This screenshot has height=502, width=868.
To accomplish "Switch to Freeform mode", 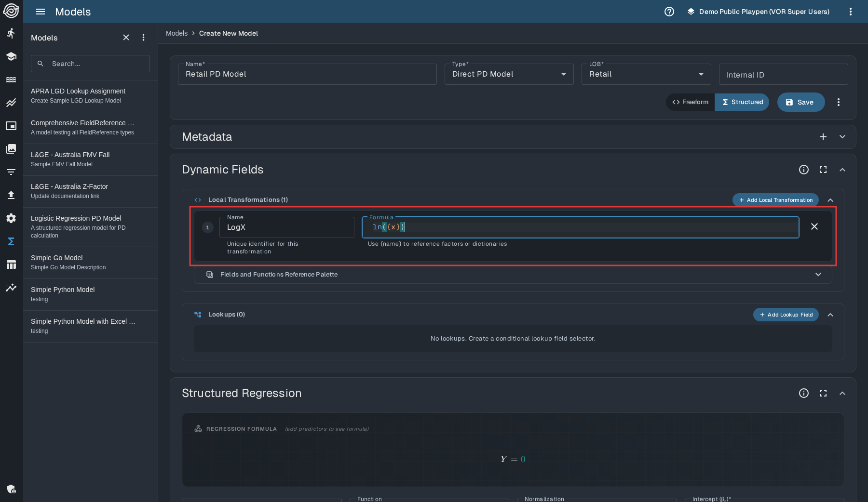I will tap(691, 102).
